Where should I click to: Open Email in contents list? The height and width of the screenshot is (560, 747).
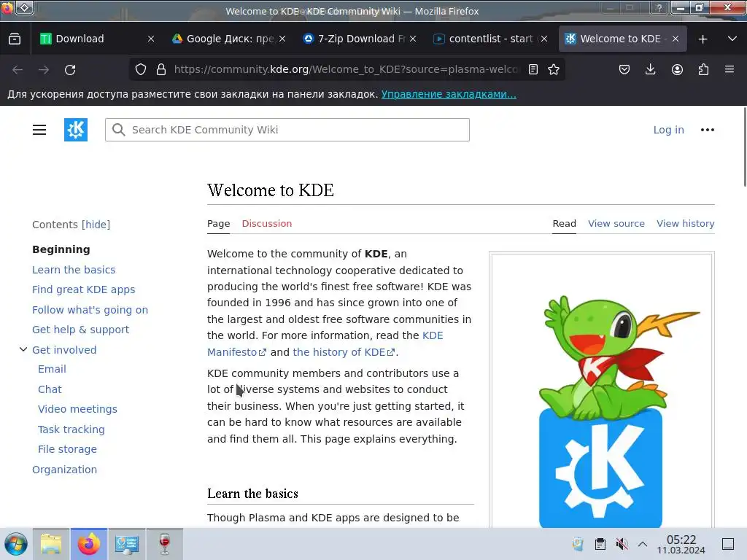(52, 369)
